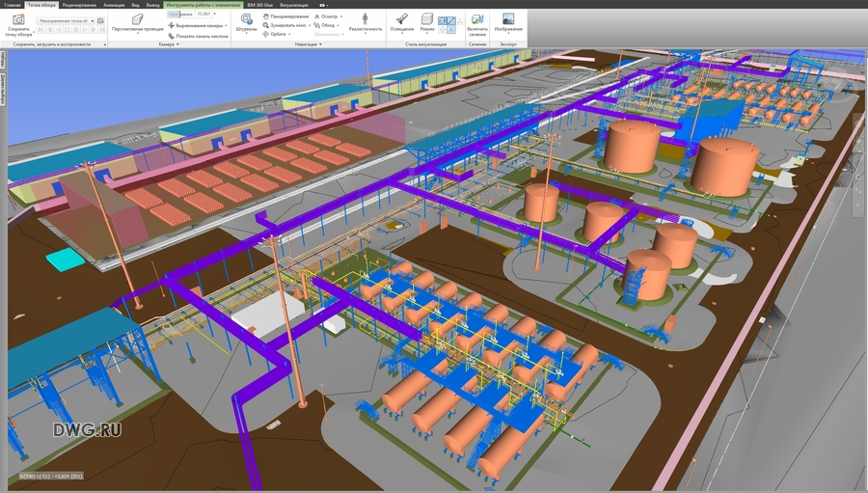Open the Selection Tree docked side tab
The height and width of the screenshot is (493, 868).
4,89
